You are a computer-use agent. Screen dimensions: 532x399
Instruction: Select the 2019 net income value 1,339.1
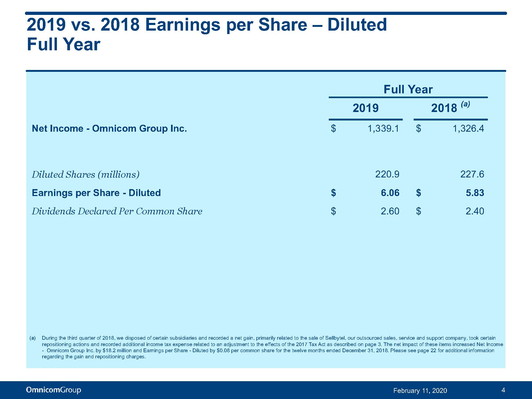[383, 129]
